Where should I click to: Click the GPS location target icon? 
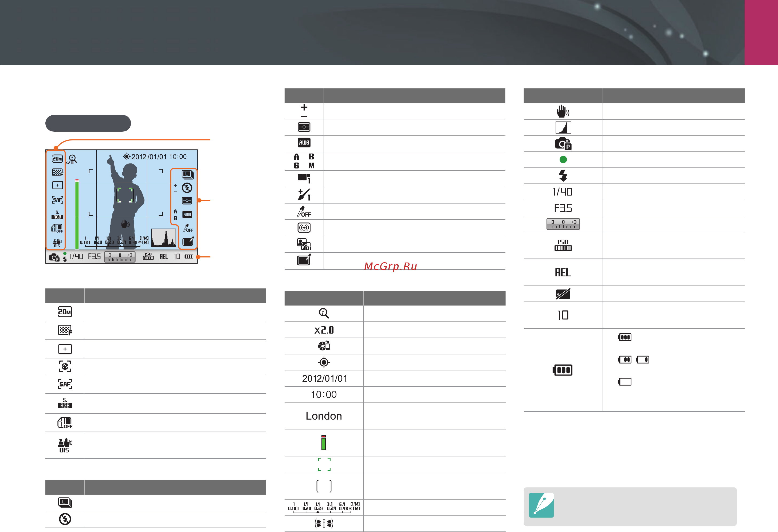324,362
